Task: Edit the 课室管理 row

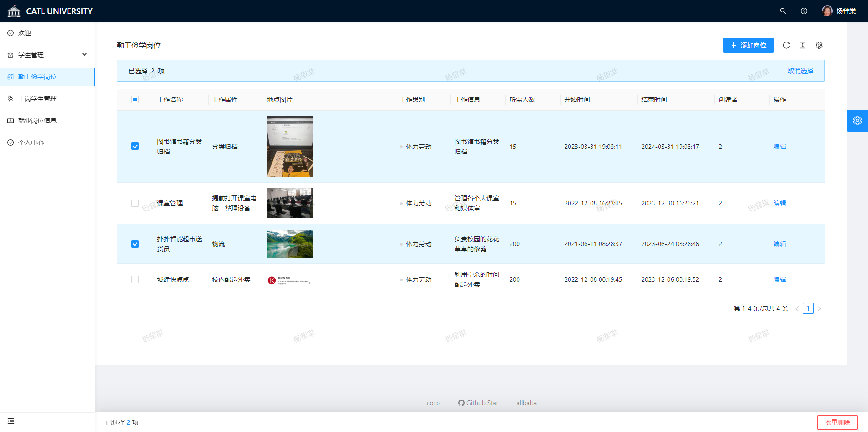Action: point(779,203)
